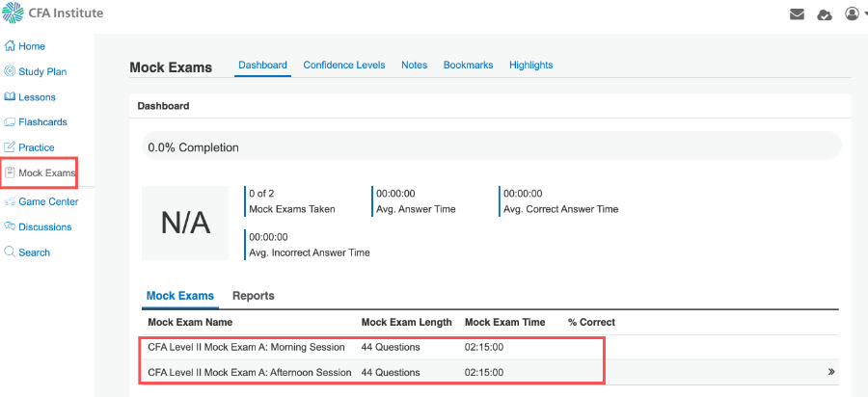Open CFA Level II Mock Exam A: Afternoon Session
The width and height of the screenshot is (868, 397).
point(249,373)
